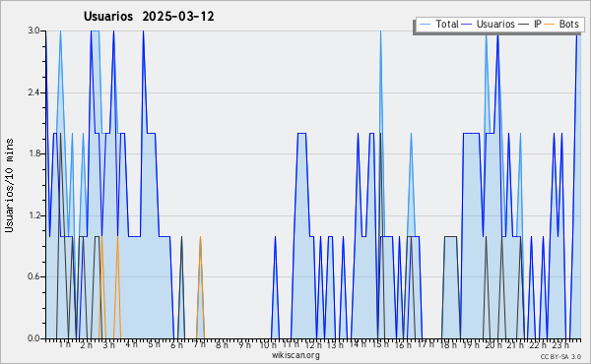The image size is (591, 364).
Task: Click the '7 h' x-axis label
Action: click(199, 344)
